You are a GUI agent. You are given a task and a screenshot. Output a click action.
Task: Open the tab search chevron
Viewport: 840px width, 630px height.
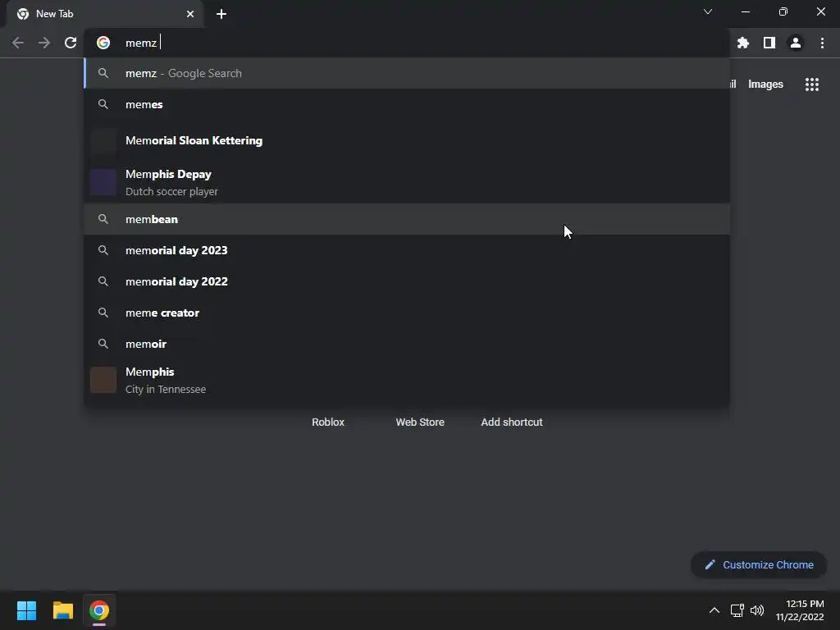coord(708,11)
